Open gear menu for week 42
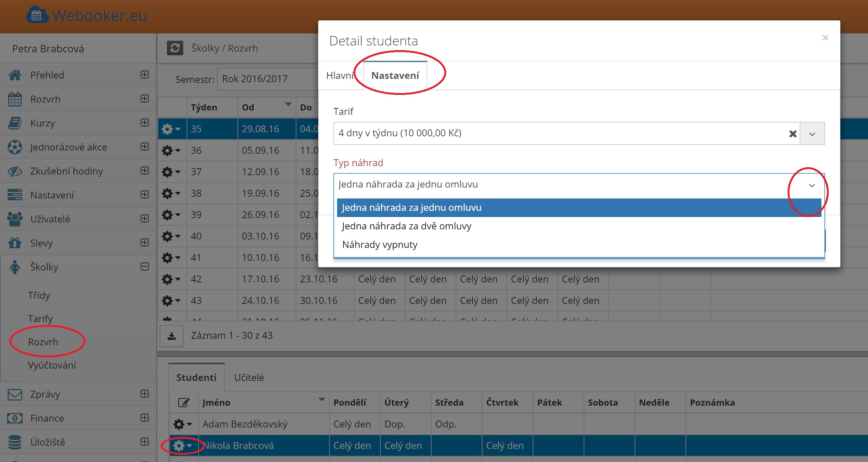The height and width of the screenshot is (462, 868). [171, 279]
